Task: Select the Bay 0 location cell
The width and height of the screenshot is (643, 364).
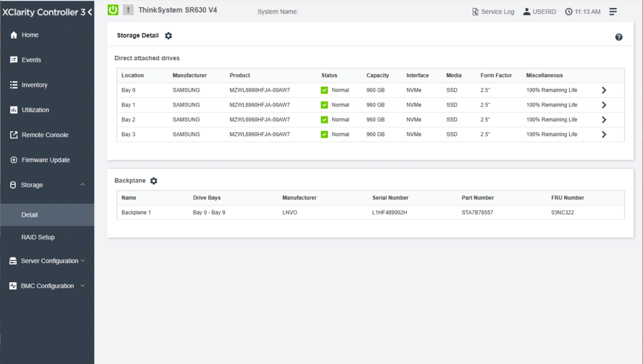Action: pyautogui.click(x=129, y=90)
